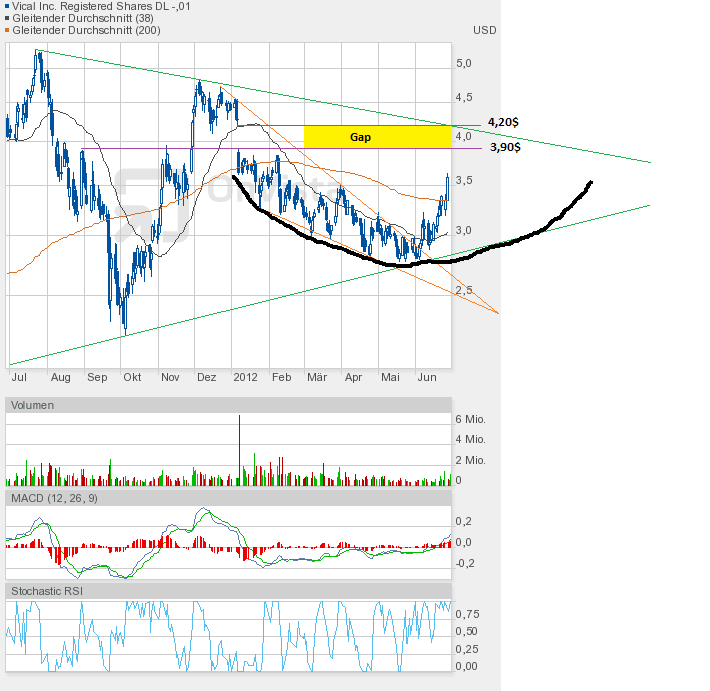Viewport: 710px width, 691px height.
Task: Click the Sep month label
Action: (97, 377)
